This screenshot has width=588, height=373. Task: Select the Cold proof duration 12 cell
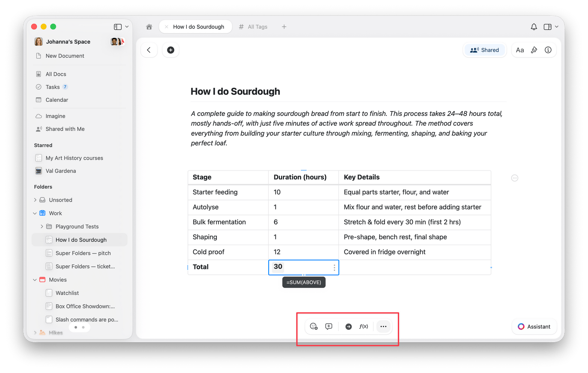304,252
